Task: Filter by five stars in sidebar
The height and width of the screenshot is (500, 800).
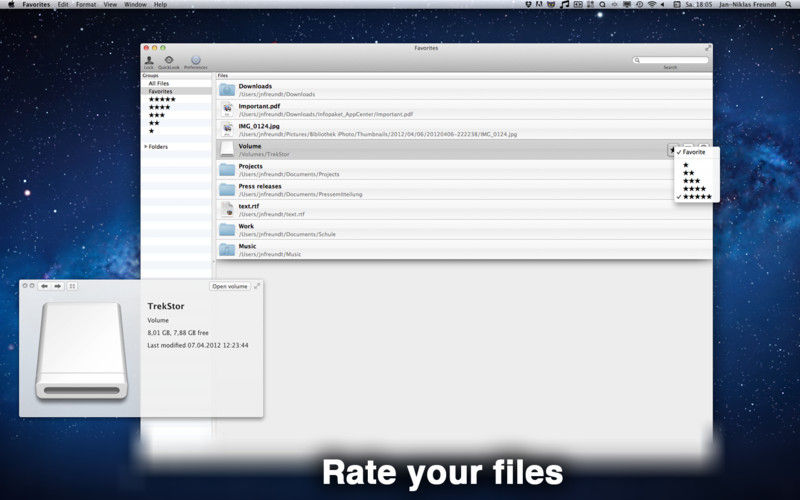Action: (x=162, y=99)
